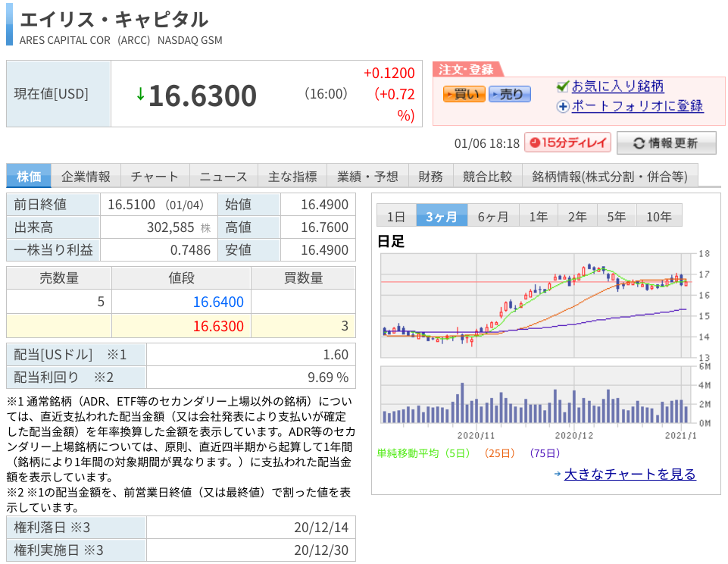Click the エイリス・キャピタル stock title
The height and width of the screenshot is (564, 728).
(114, 20)
